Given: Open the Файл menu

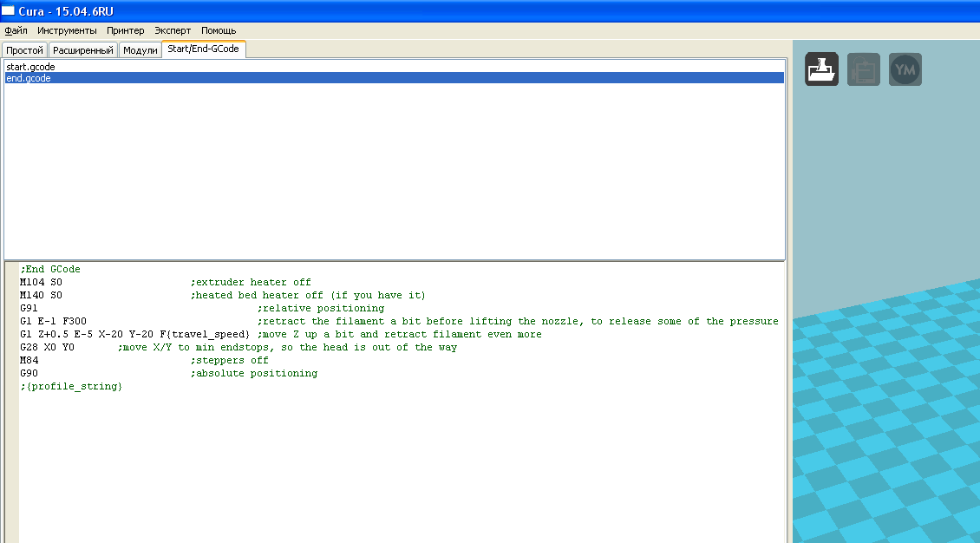Looking at the screenshot, I should point(16,30).
